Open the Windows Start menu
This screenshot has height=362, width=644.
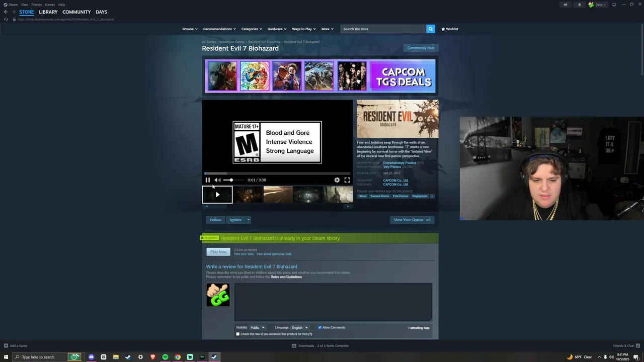pos(6,357)
